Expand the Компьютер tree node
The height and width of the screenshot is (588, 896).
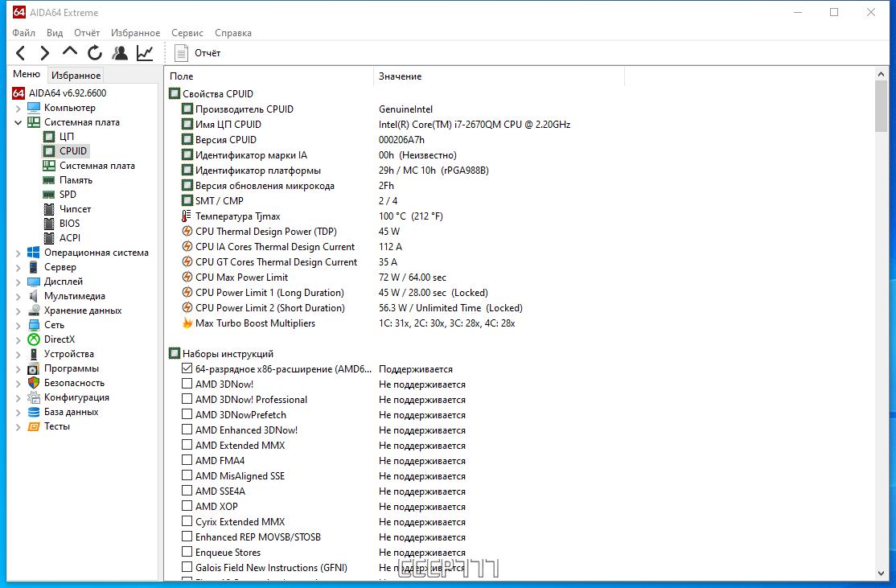pos(18,108)
